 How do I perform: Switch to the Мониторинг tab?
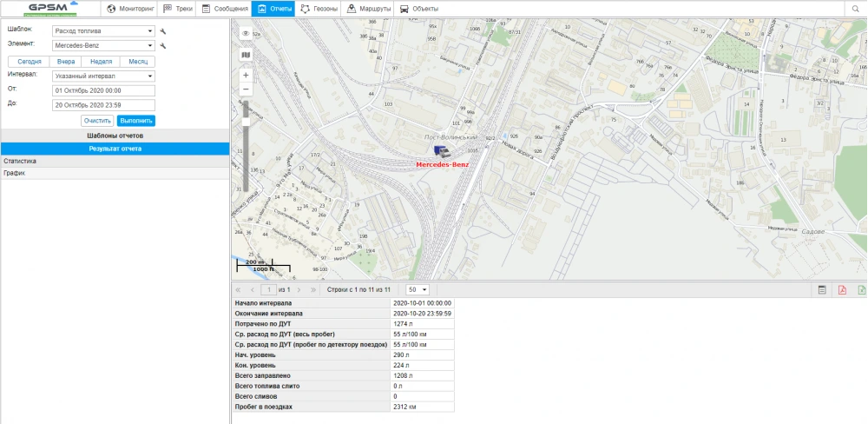(x=130, y=9)
